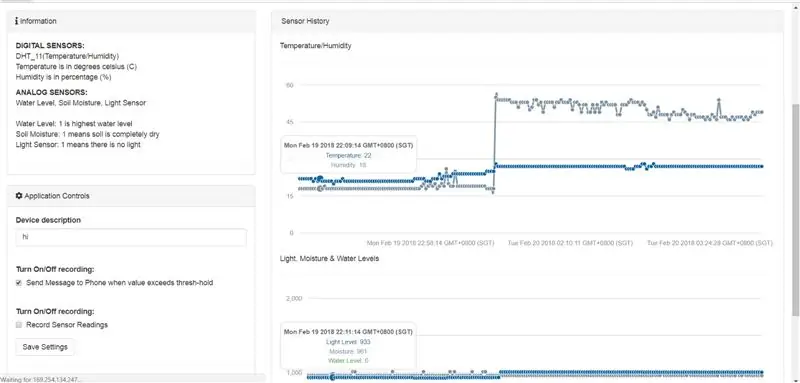The height and width of the screenshot is (383, 800).
Task: Click the Application Controls panel header
Action: click(131, 196)
